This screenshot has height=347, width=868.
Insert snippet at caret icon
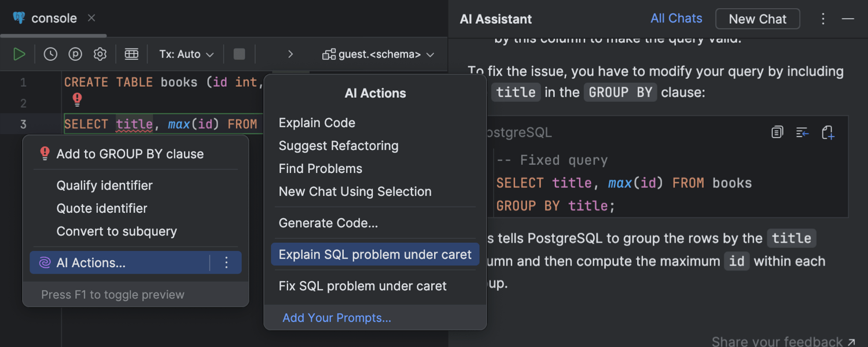(x=802, y=132)
